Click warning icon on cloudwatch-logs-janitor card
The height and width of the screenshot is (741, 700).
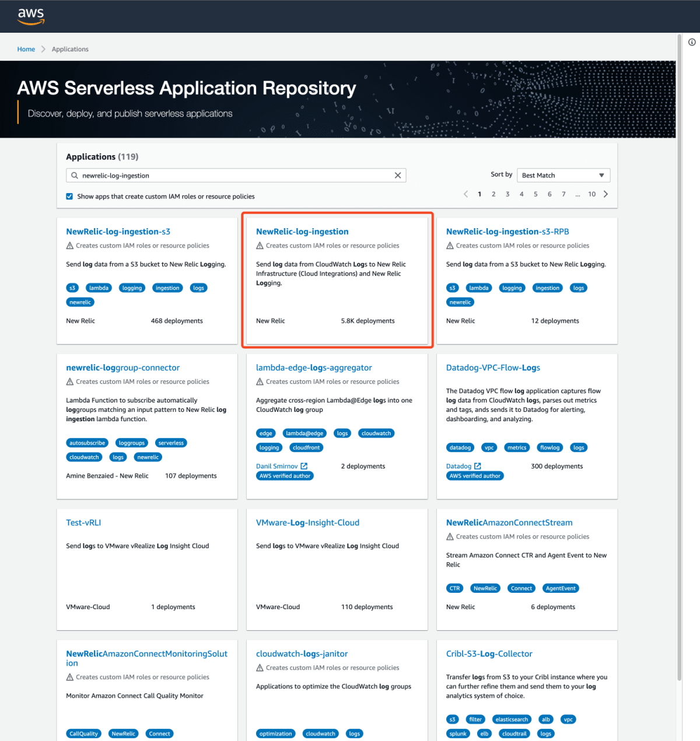260,668
